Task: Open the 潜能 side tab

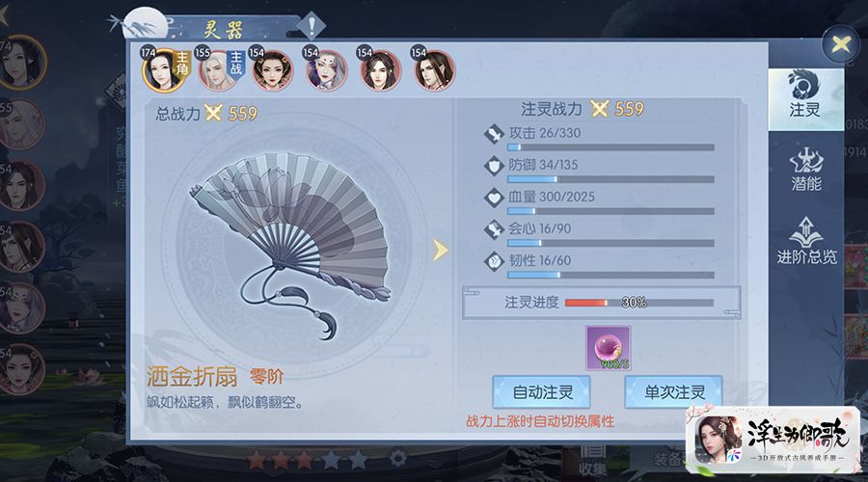Action: [x=806, y=170]
